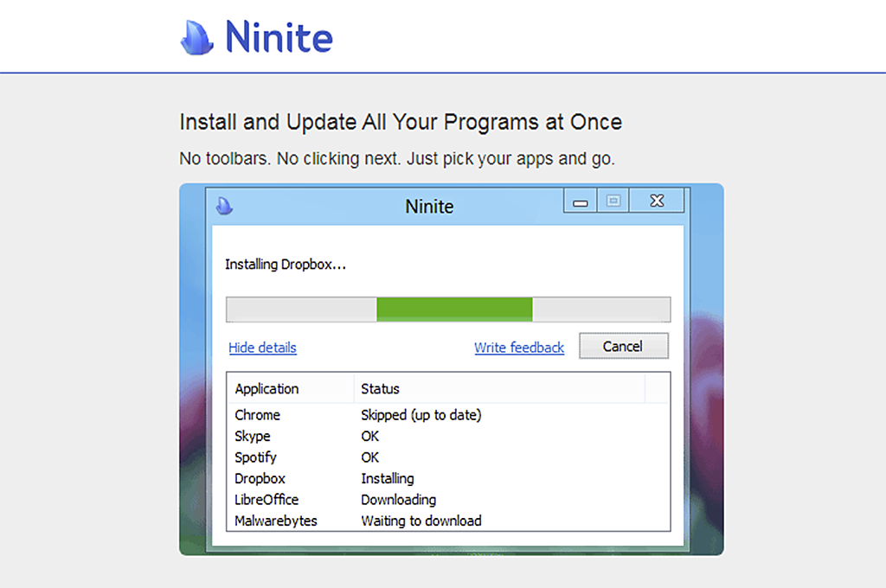Screen dimensions: 886x588
Task: Select the Dropbox row showing Installing
Action: (x=260, y=478)
